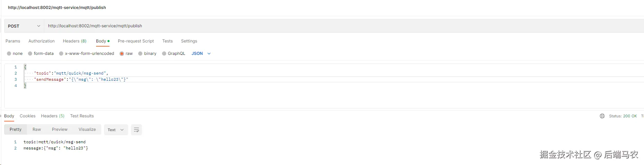
Task: Show the Raw response view
Action: pyautogui.click(x=37, y=129)
